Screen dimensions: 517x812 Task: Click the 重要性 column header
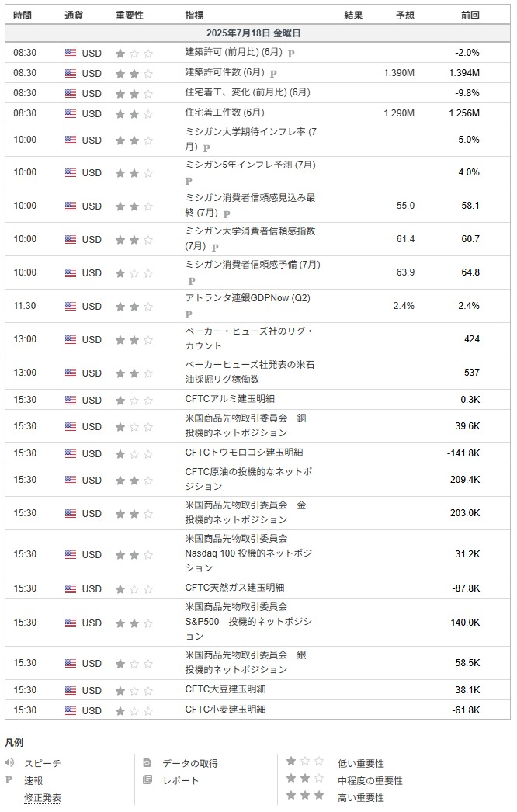pyautogui.click(x=129, y=16)
